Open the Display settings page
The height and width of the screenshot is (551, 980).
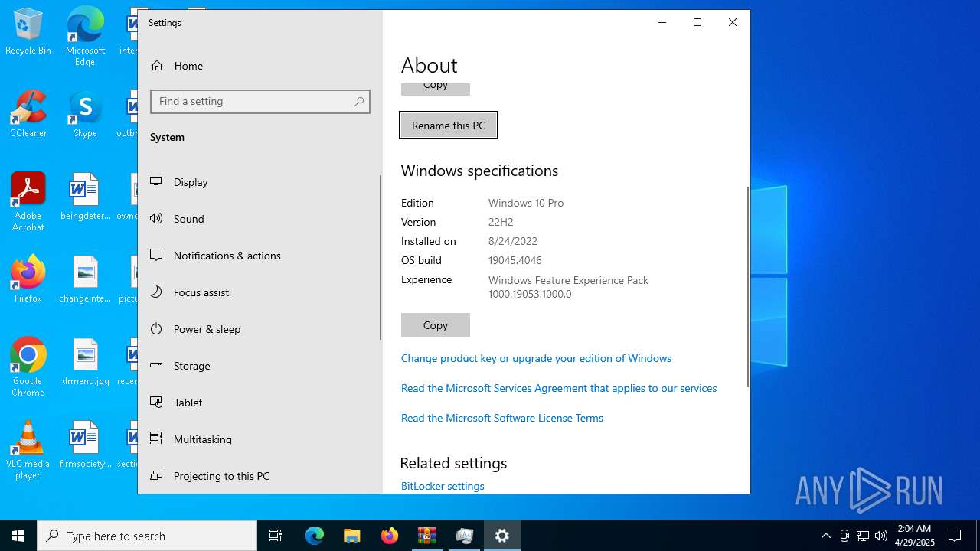[x=260, y=182]
